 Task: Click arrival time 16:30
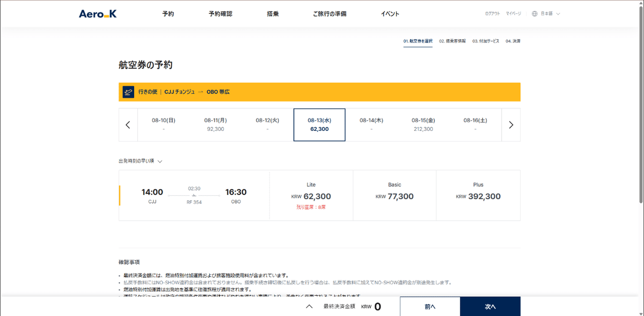pos(236,192)
